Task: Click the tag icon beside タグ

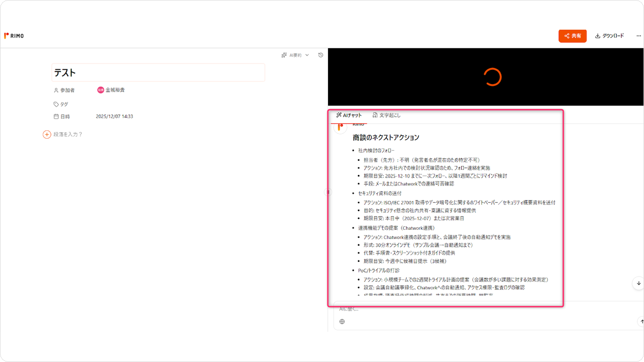Action: [56, 104]
